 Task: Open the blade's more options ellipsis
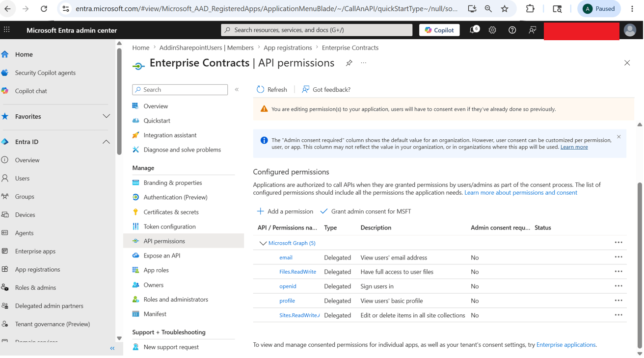(x=364, y=63)
